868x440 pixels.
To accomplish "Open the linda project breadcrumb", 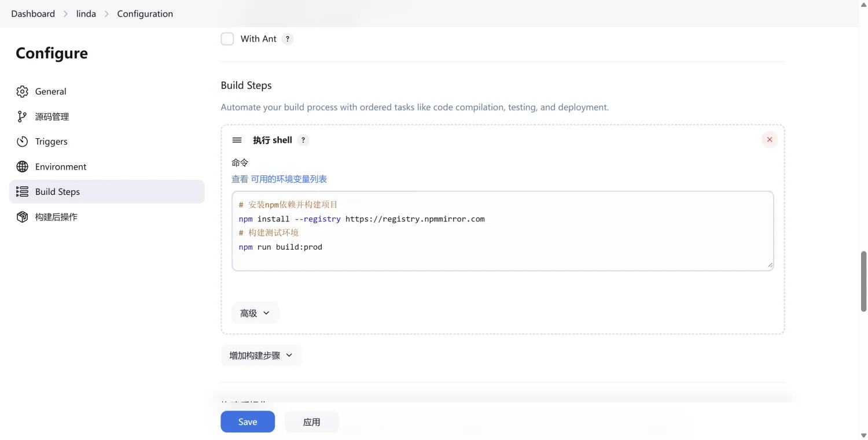I will (86, 13).
